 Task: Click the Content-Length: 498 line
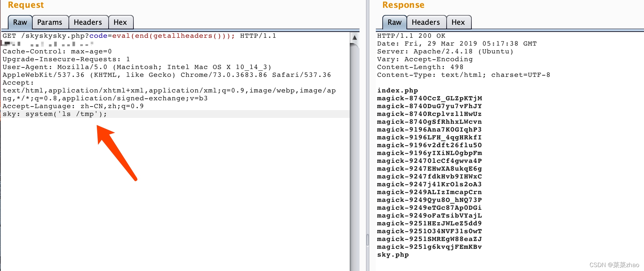pos(421,67)
